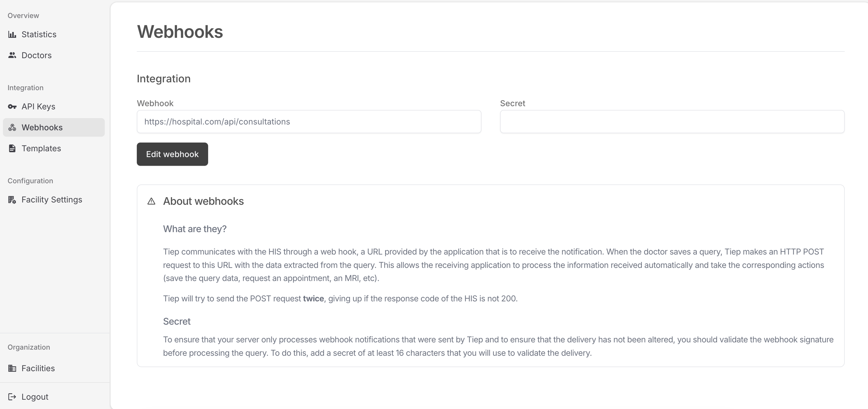The image size is (868, 409).
Task: Click the Webhooks hook icon in sidebar
Action: pyautogui.click(x=12, y=128)
